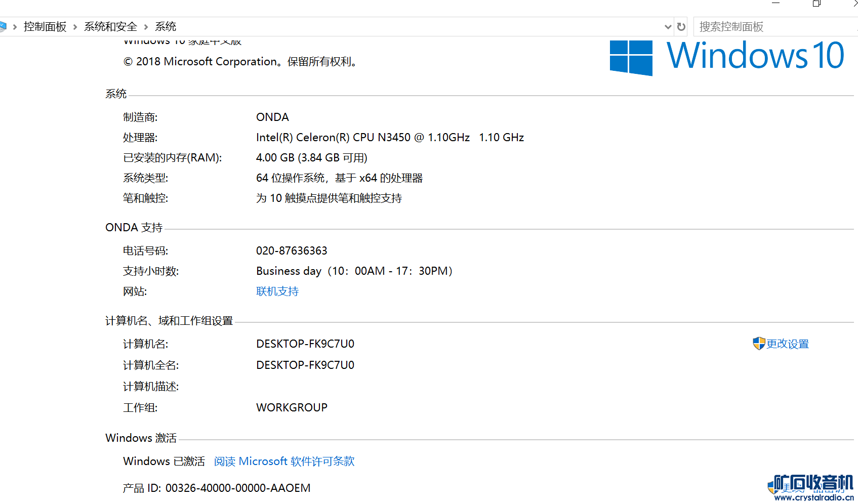Click the 工作组: label
858x504 pixels.
[x=140, y=408]
